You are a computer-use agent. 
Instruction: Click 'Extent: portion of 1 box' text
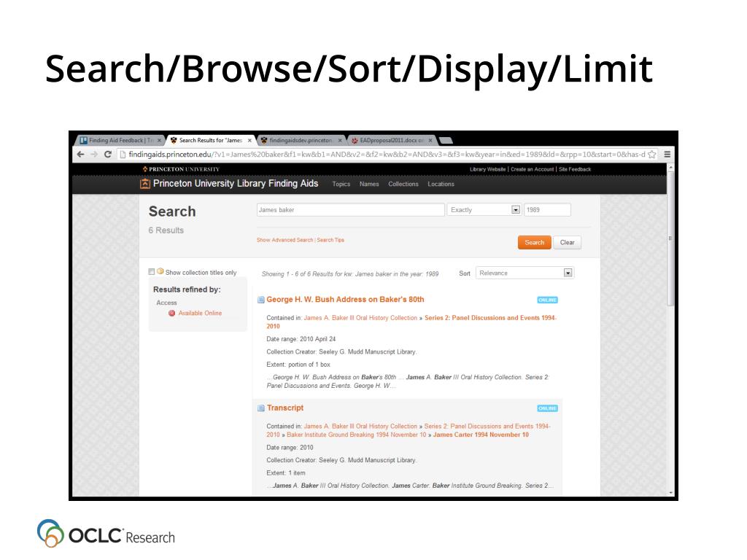click(x=298, y=365)
